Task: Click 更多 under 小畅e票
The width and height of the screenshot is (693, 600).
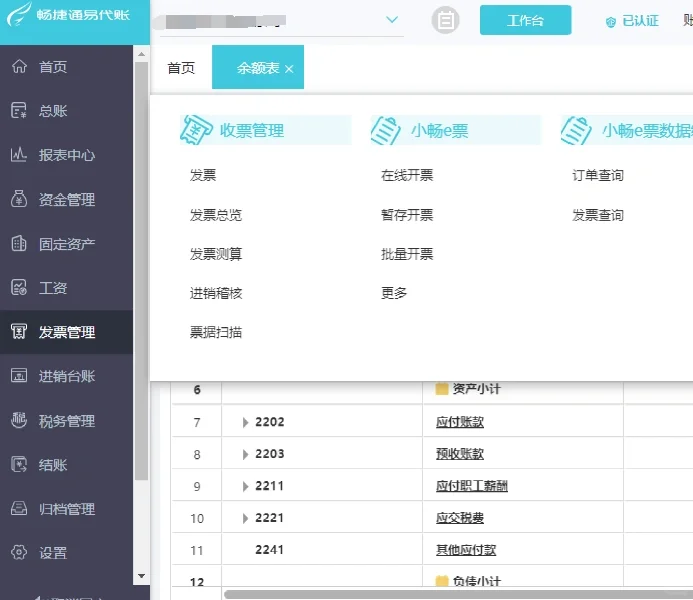Action: point(394,293)
